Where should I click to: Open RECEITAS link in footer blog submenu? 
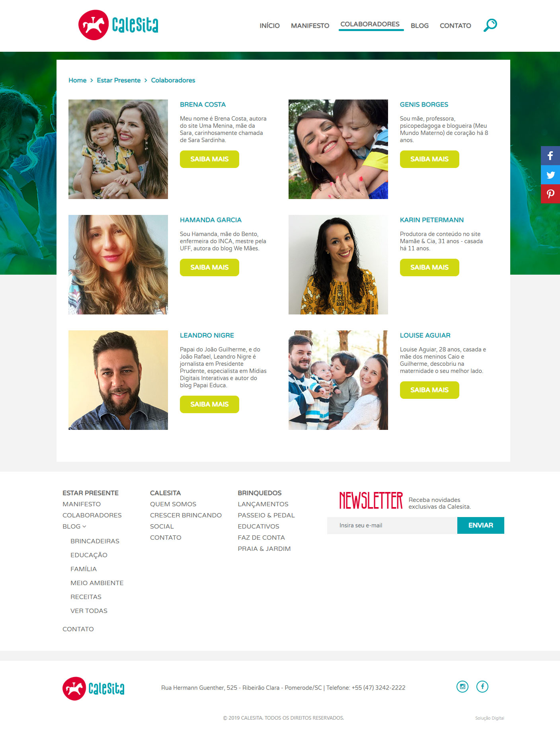point(86,597)
